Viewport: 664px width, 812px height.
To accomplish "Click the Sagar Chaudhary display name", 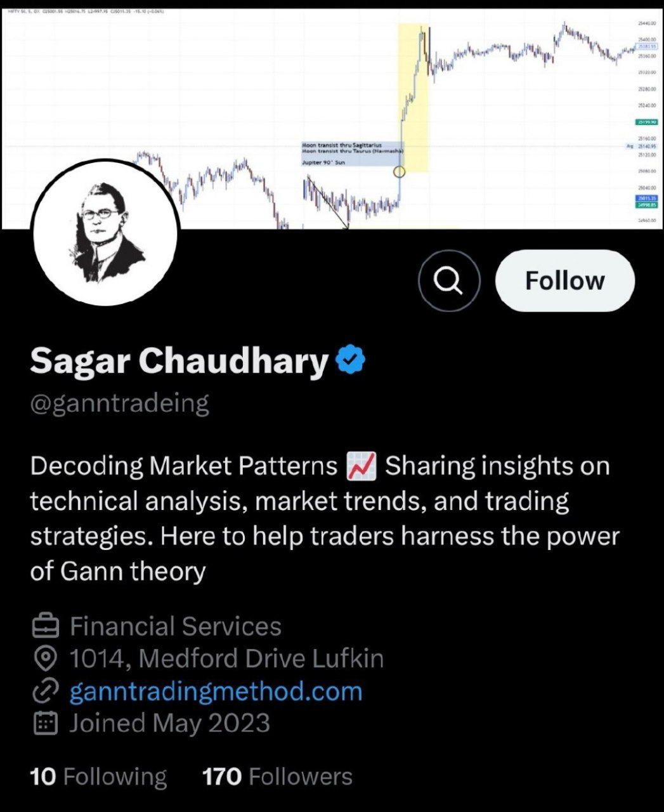I will point(179,360).
